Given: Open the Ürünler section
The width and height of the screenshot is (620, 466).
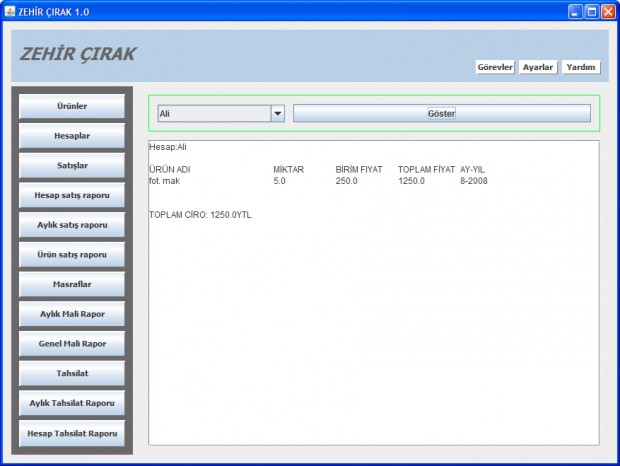Looking at the screenshot, I should [72, 106].
